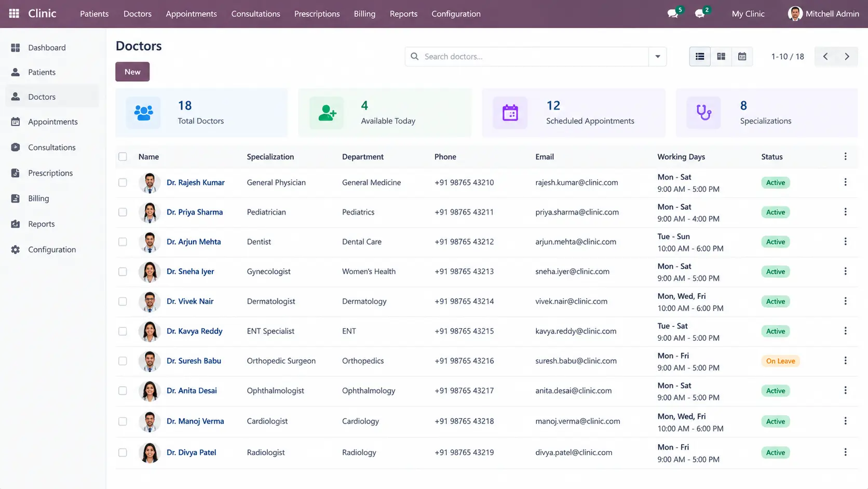
Task: Open the column options menu in table header
Action: coord(845,156)
